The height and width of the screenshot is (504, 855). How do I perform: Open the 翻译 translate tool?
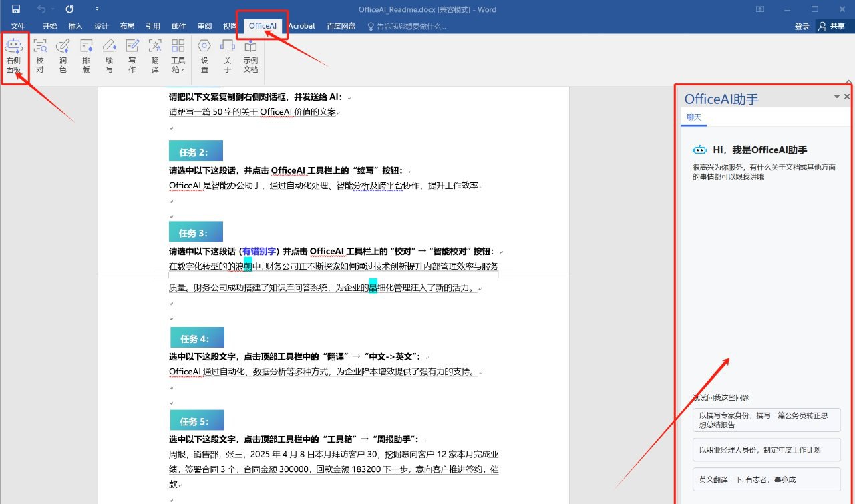coord(155,56)
